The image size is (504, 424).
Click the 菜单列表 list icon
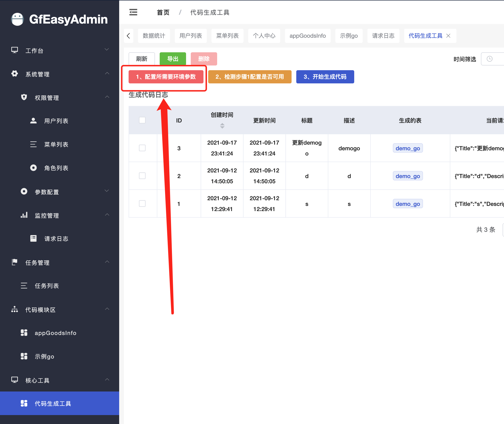point(33,144)
